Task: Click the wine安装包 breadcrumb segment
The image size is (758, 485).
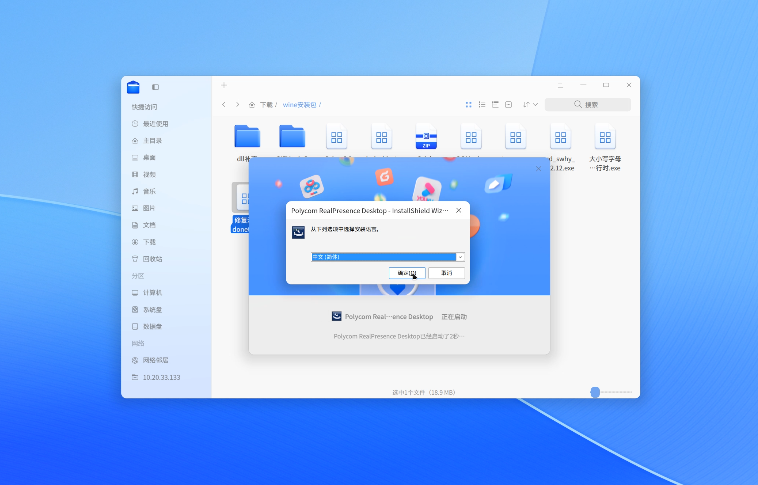Action: pos(299,105)
